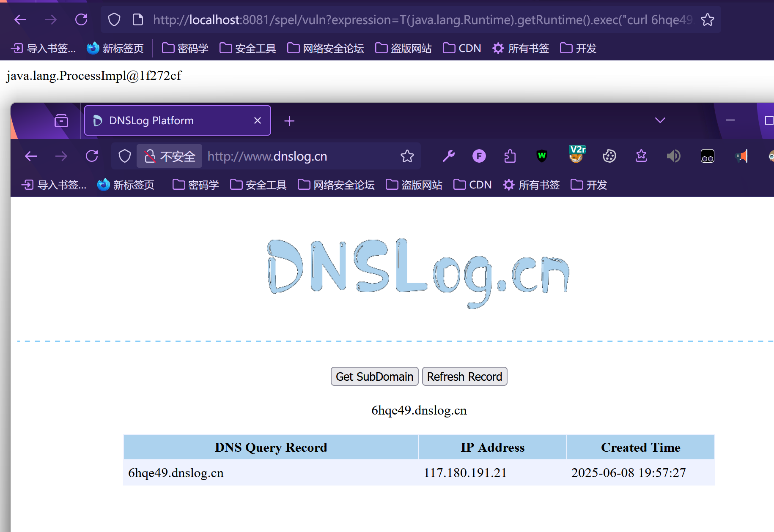
Task: Click the page info icon in the localhost URL bar
Action: coord(138,19)
